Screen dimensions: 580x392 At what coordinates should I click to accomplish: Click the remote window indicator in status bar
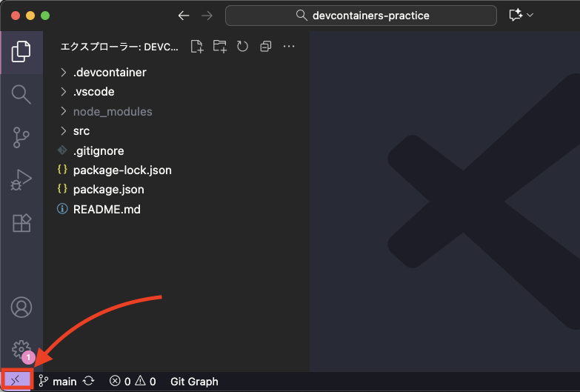[16, 381]
